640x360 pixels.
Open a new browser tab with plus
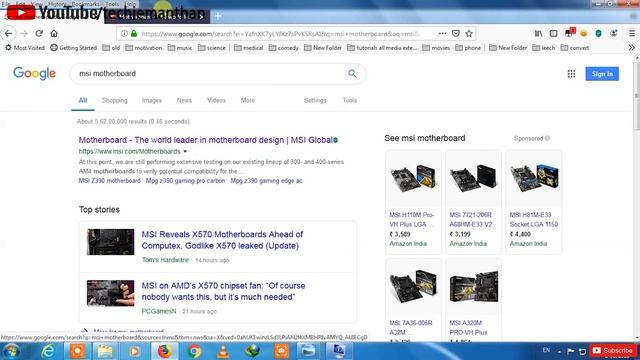[x=218, y=16]
